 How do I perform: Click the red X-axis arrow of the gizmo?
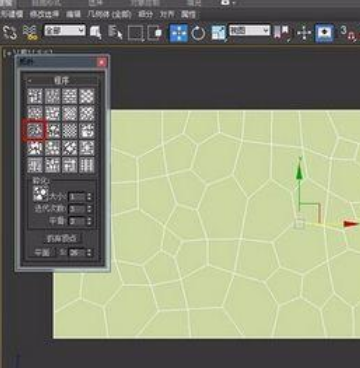pos(351,224)
